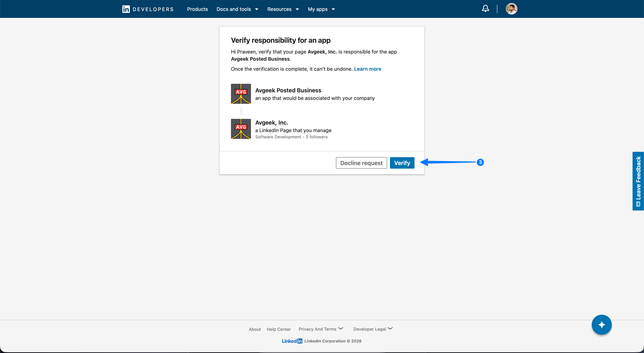Expand the Resources dropdown
The height and width of the screenshot is (353, 644).
[x=283, y=9]
